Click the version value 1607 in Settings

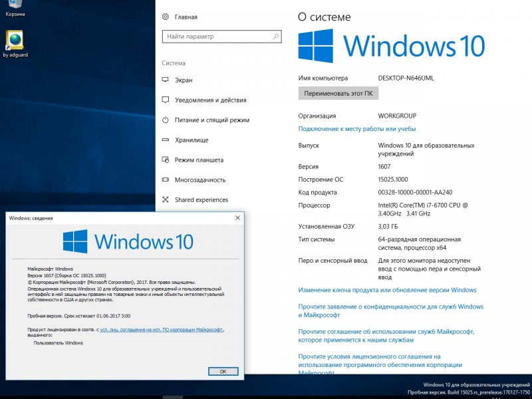384,167
